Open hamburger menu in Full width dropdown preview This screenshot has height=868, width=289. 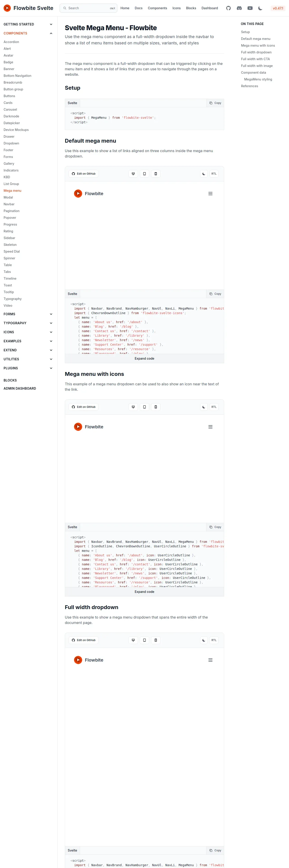pyautogui.click(x=211, y=660)
